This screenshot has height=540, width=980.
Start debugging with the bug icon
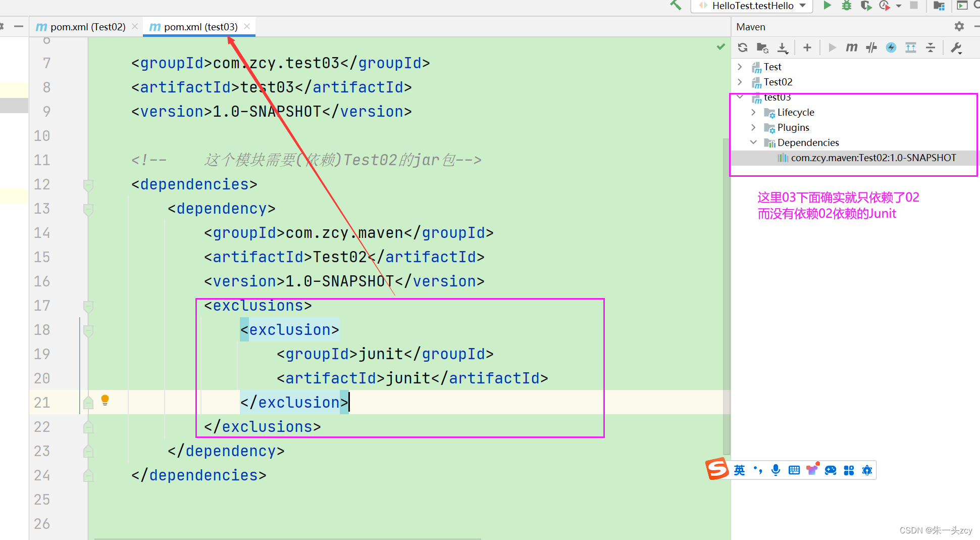pos(847,6)
